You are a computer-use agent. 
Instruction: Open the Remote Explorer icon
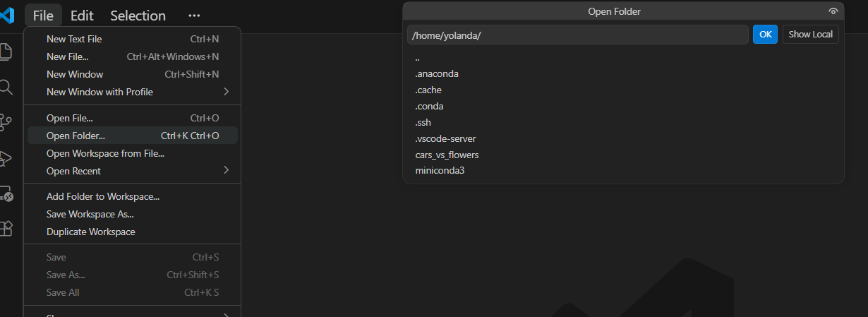(6, 193)
